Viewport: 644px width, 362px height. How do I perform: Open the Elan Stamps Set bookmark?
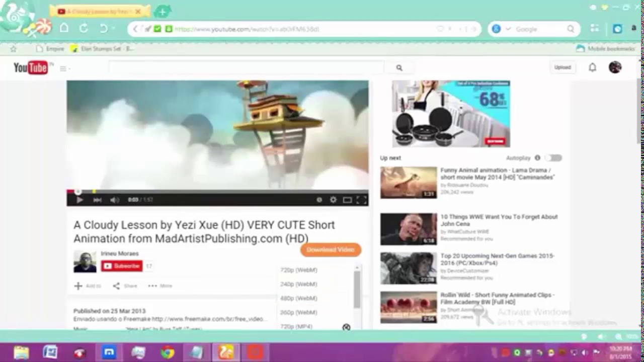(x=102, y=49)
